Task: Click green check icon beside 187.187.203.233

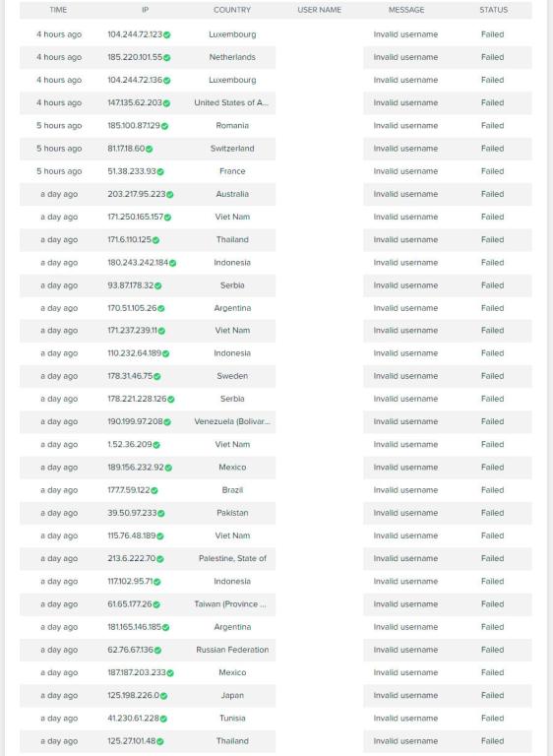Action: pyautogui.click(x=169, y=673)
